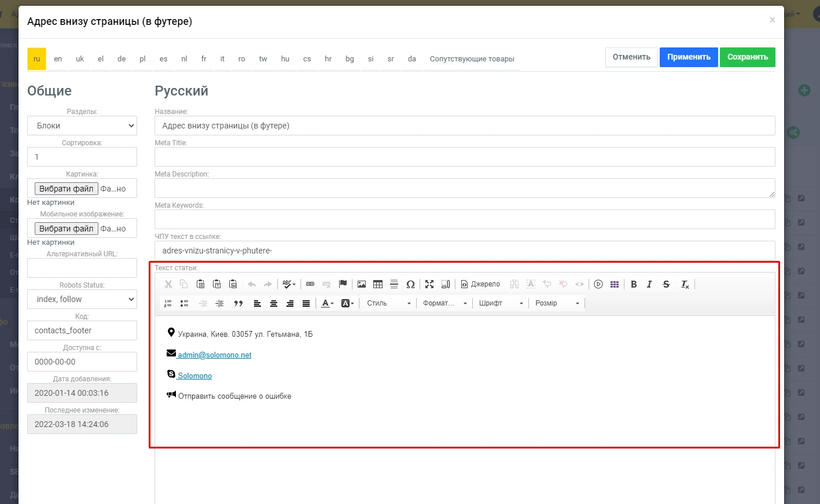
Task: Expand the Robots Status dropdown
Action: point(82,299)
